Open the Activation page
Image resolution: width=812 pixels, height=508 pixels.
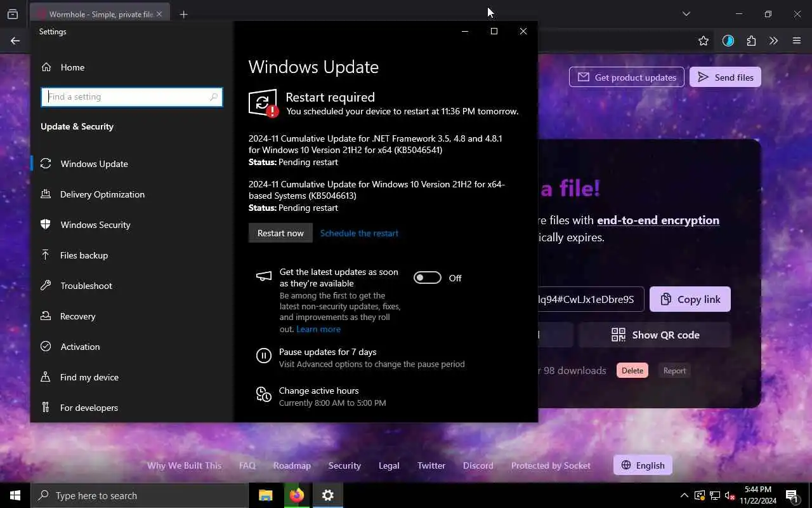[x=80, y=347]
